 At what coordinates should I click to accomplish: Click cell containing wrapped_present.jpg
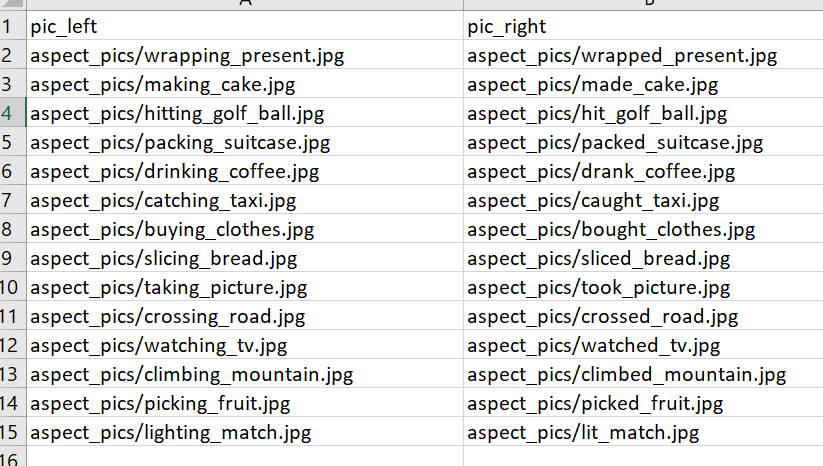[622, 56]
